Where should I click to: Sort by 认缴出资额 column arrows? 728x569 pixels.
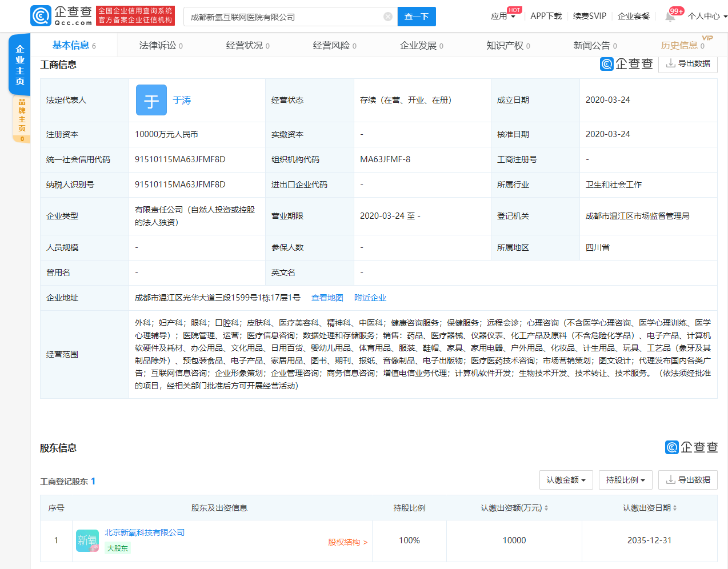(546, 508)
